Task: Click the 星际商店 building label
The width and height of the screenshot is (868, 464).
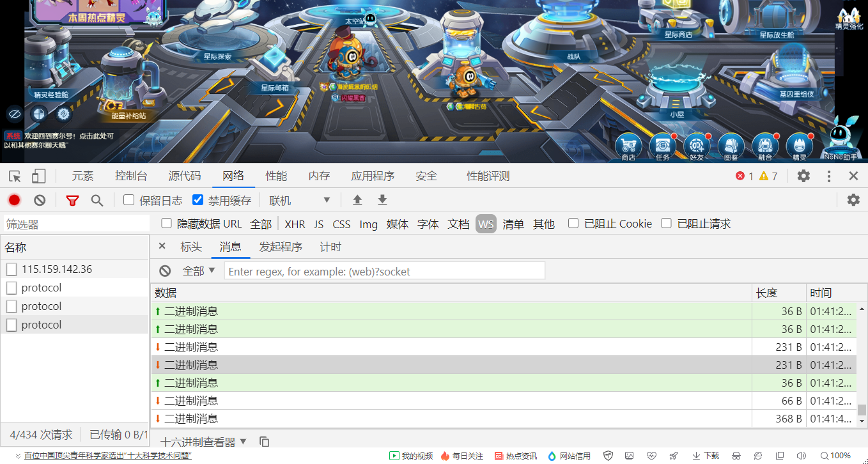Action: (x=678, y=35)
